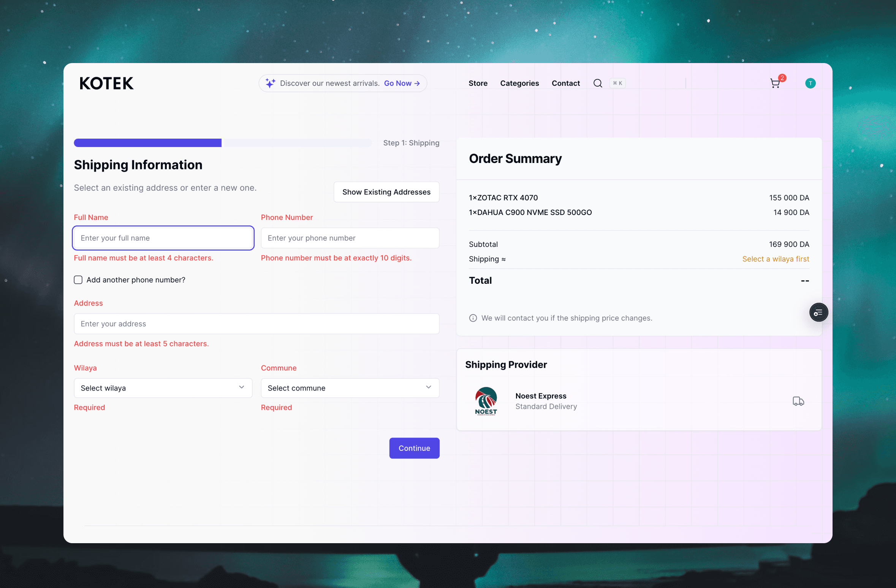Click the ⌘K shortcut badge
The width and height of the screenshot is (896, 588).
(617, 83)
